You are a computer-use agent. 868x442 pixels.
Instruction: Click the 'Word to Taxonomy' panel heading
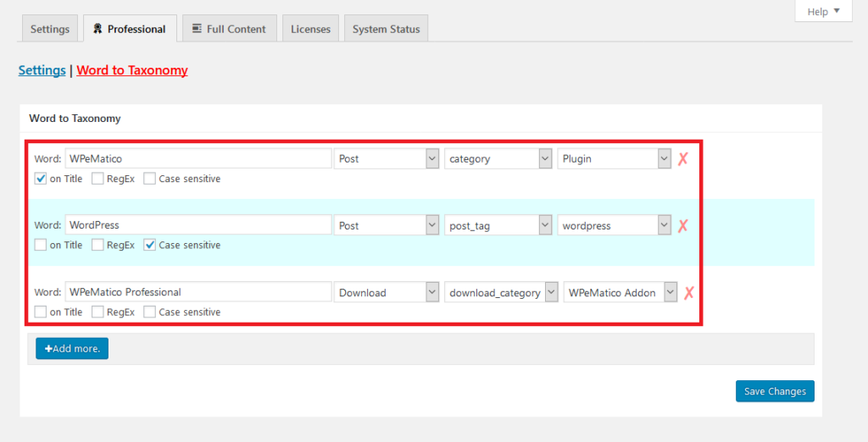tap(75, 119)
